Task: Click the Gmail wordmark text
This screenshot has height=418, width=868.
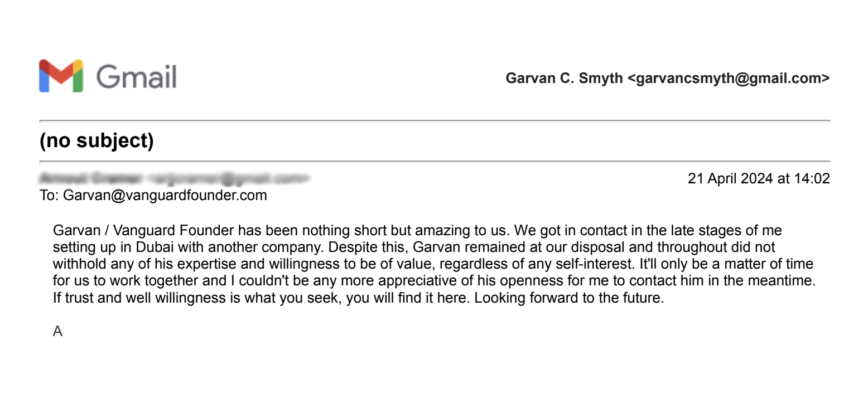Action: 136,77
